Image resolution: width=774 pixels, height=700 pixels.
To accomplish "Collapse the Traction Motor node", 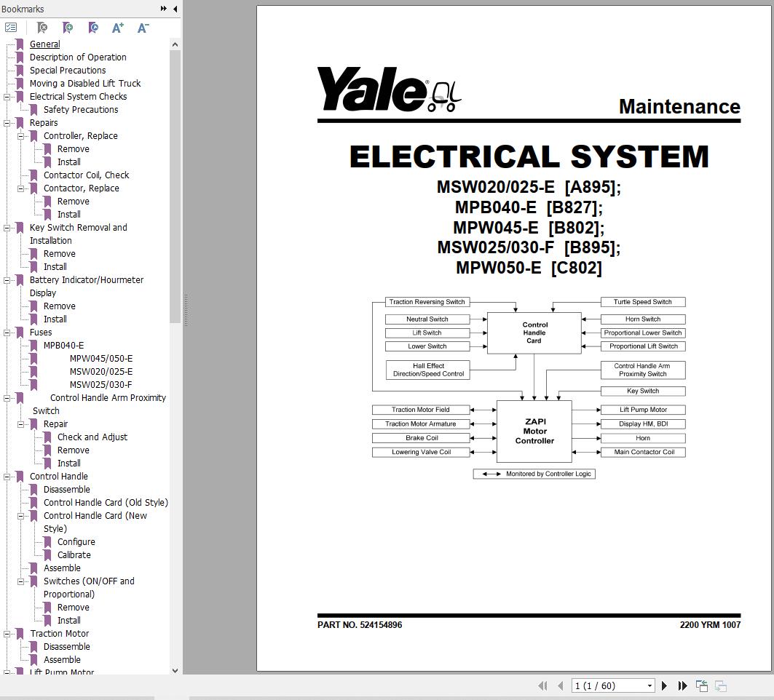I will click(7, 634).
